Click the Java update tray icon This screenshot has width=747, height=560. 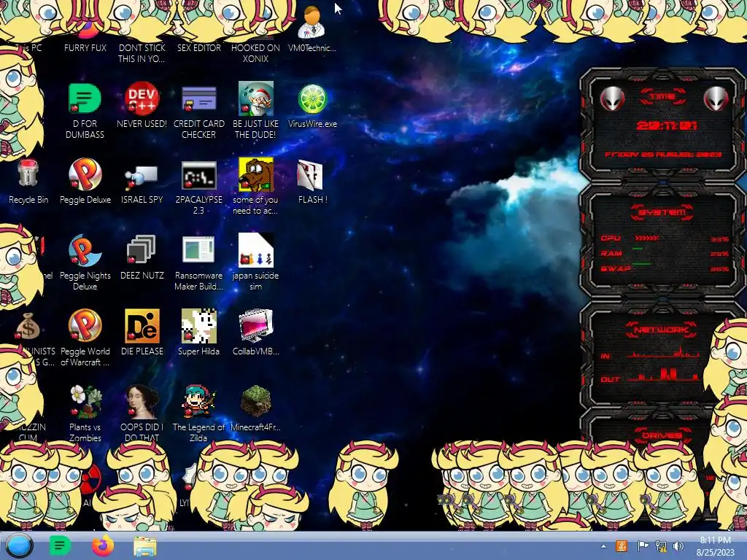(622, 545)
